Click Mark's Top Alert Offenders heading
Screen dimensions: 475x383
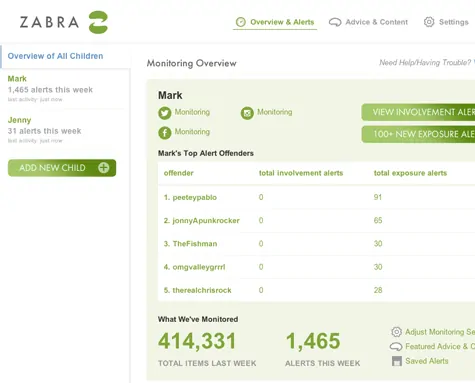[206, 153]
